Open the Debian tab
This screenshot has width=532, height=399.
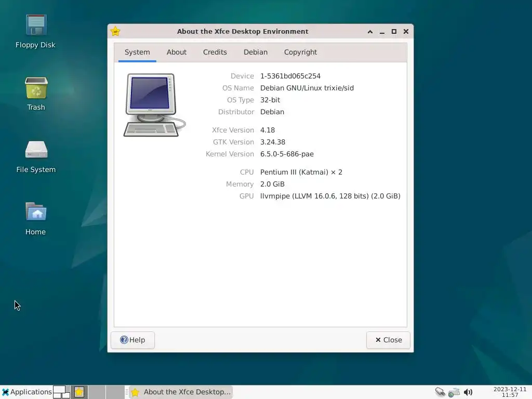pos(256,52)
